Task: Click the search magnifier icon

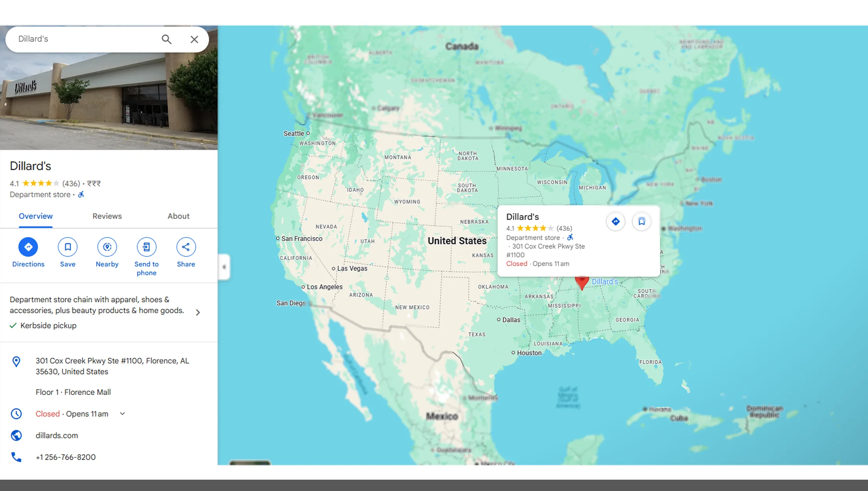Action: point(167,39)
